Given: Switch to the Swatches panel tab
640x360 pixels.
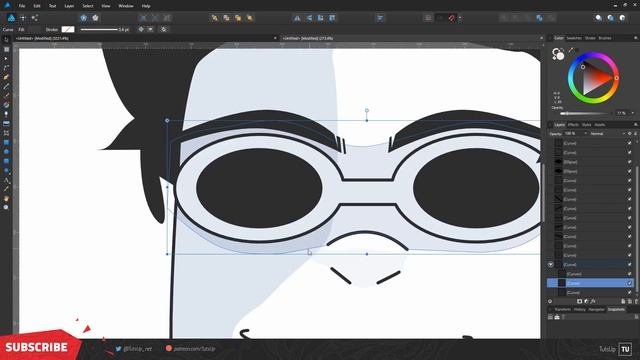Looking at the screenshot, I should click(574, 38).
